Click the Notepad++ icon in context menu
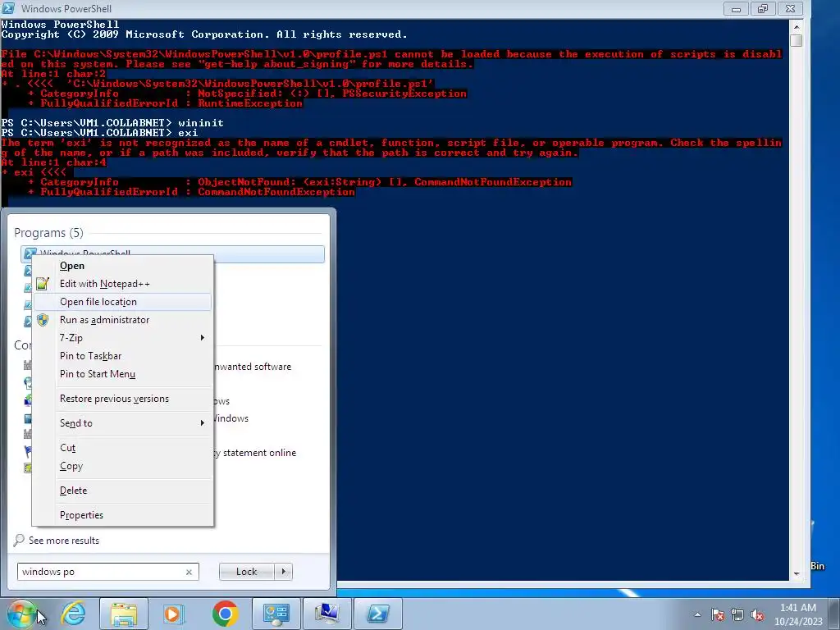The height and width of the screenshot is (630, 840). click(x=43, y=283)
